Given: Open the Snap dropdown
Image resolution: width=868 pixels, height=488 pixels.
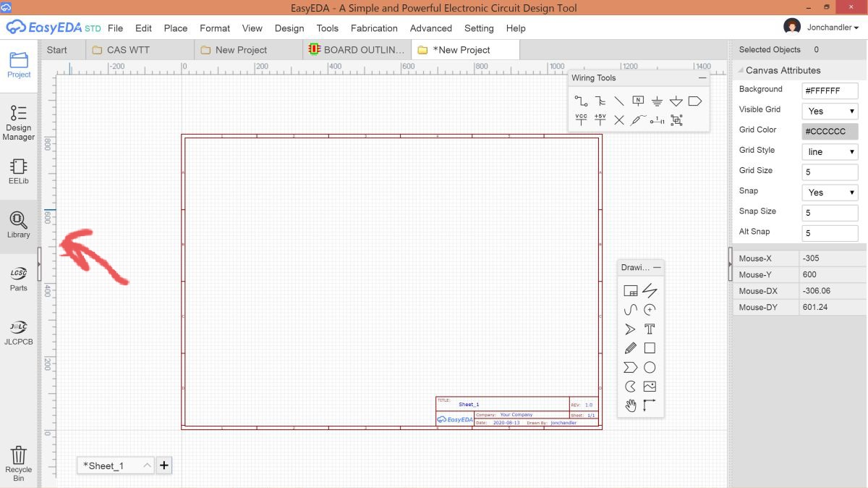Looking at the screenshot, I should 830,193.
